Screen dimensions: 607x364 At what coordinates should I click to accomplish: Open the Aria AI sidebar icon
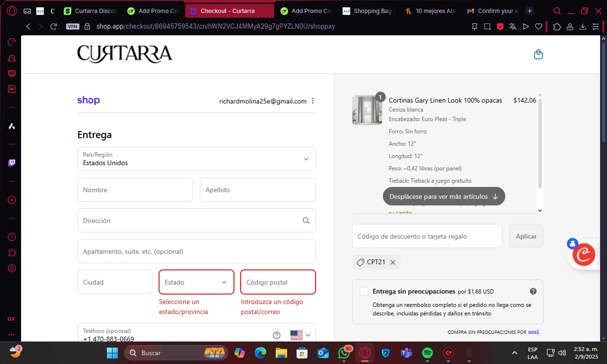12,126
